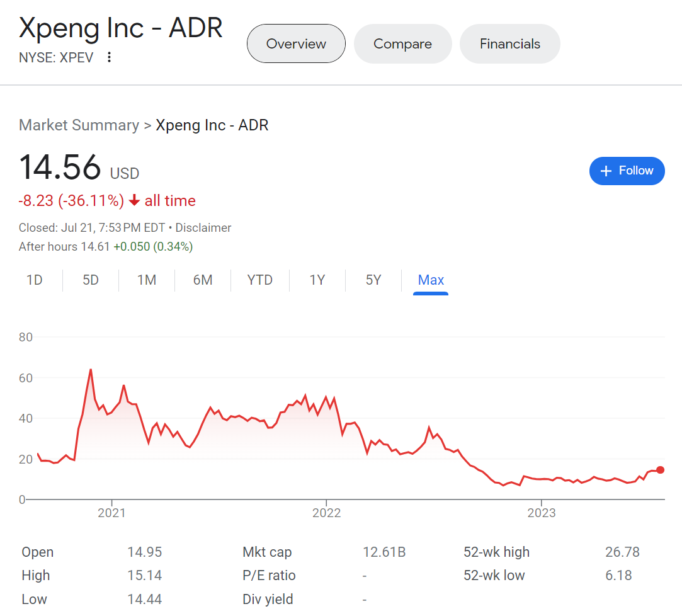The height and width of the screenshot is (616, 682).
Task: Click the USD currency label
Action: point(125,173)
